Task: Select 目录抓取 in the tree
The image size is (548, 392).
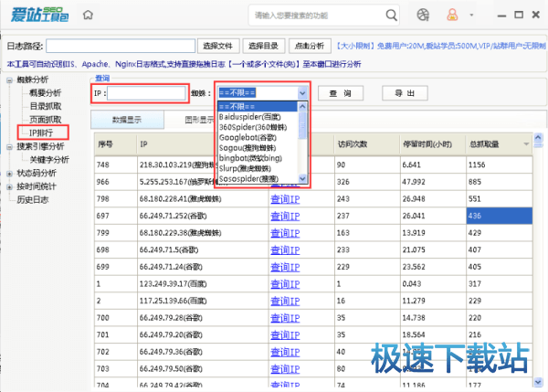Action: pyautogui.click(x=45, y=106)
